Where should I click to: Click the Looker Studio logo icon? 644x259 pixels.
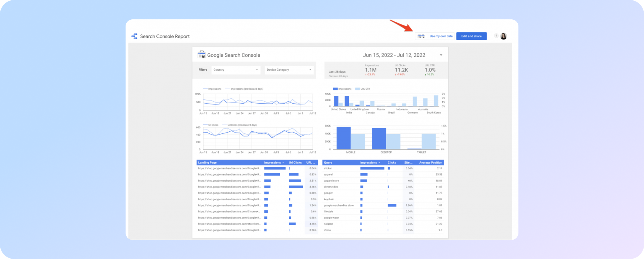pyautogui.click(x=135, y=36)
